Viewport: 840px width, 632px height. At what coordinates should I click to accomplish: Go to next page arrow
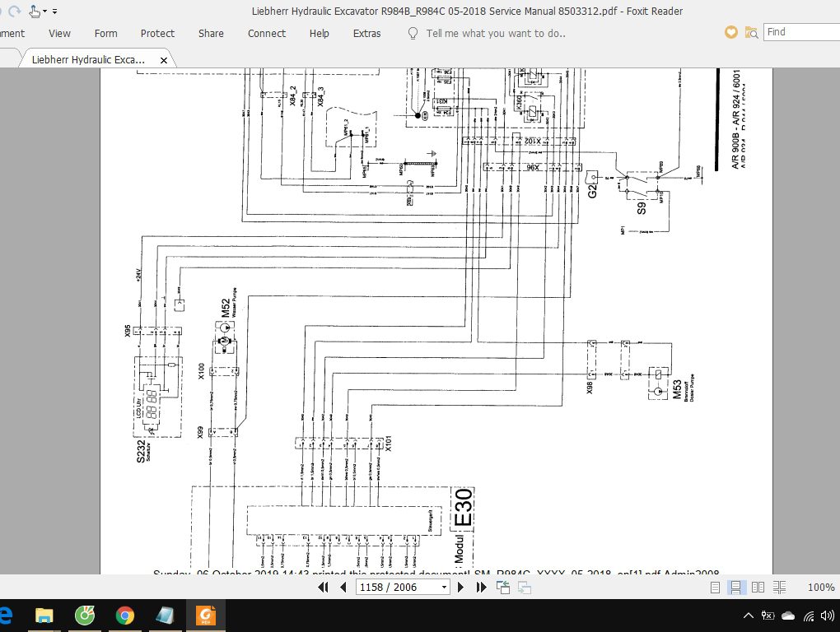coord(460,588)
